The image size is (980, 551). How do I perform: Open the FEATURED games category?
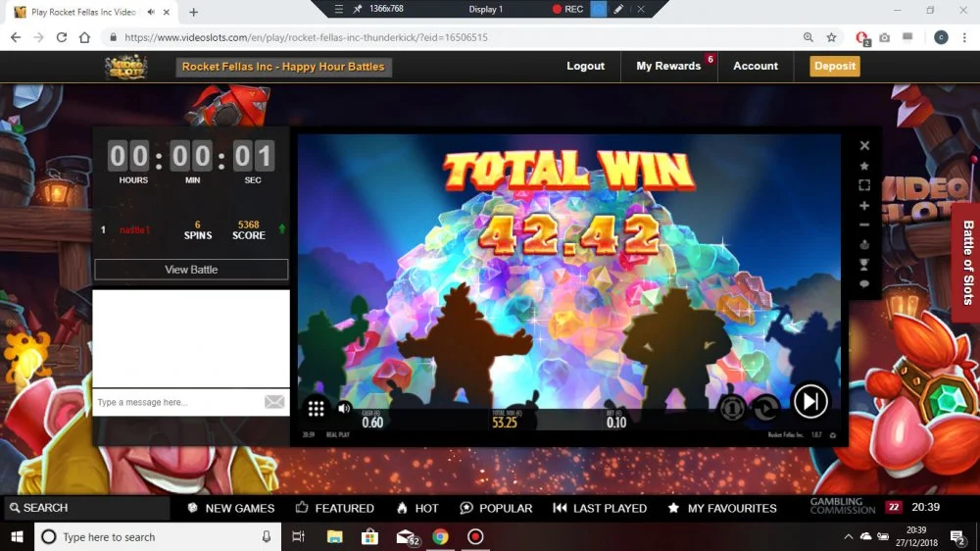click(x=335, y=508)
